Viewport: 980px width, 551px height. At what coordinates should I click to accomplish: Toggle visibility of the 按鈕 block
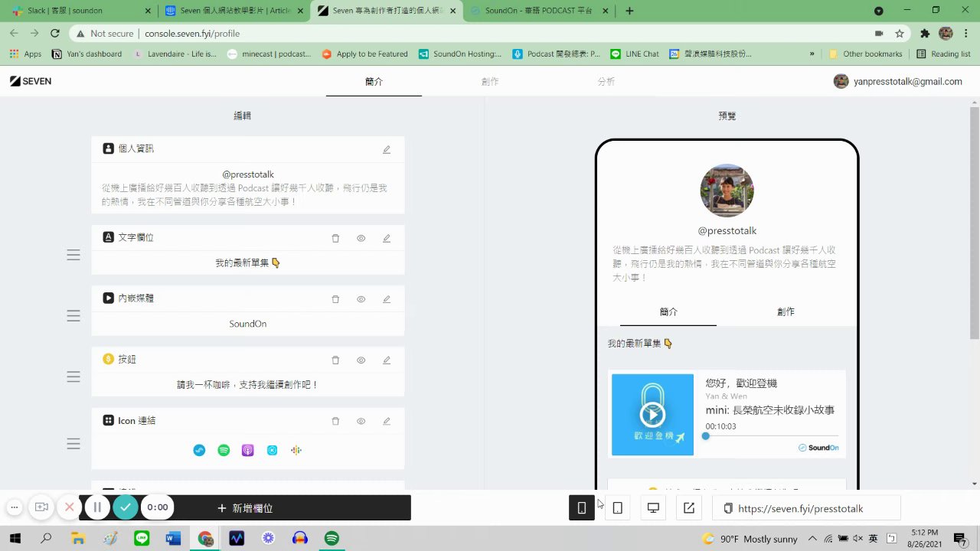(361, 360)
